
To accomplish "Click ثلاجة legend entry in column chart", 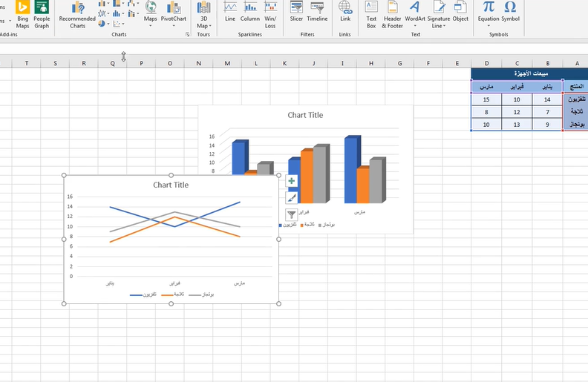I will pyautogui.click(x=307, y=225).
